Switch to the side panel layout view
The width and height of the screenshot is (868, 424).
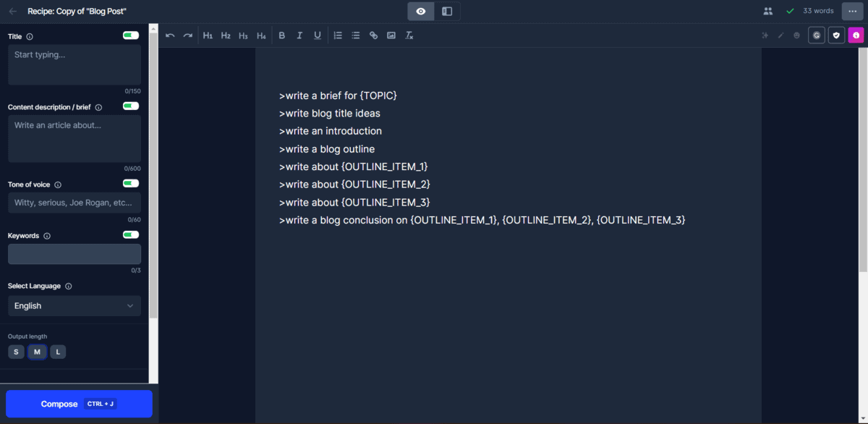[447, 12]
